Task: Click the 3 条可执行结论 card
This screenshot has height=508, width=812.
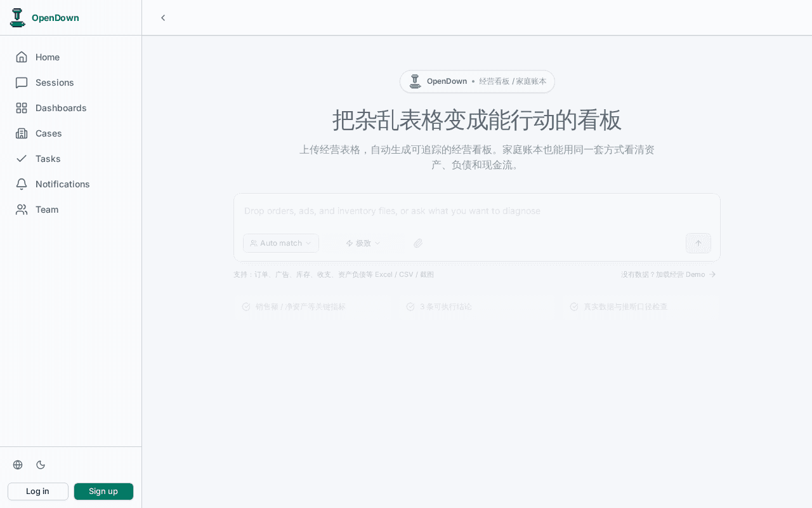Action: pyautogui.click(x=477, y=307)
